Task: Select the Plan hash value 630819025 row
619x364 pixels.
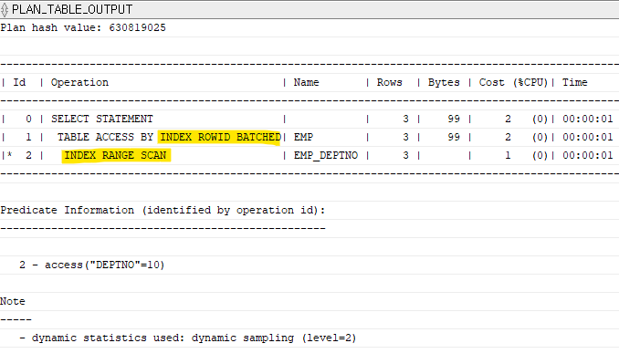Action: [309, 28]
